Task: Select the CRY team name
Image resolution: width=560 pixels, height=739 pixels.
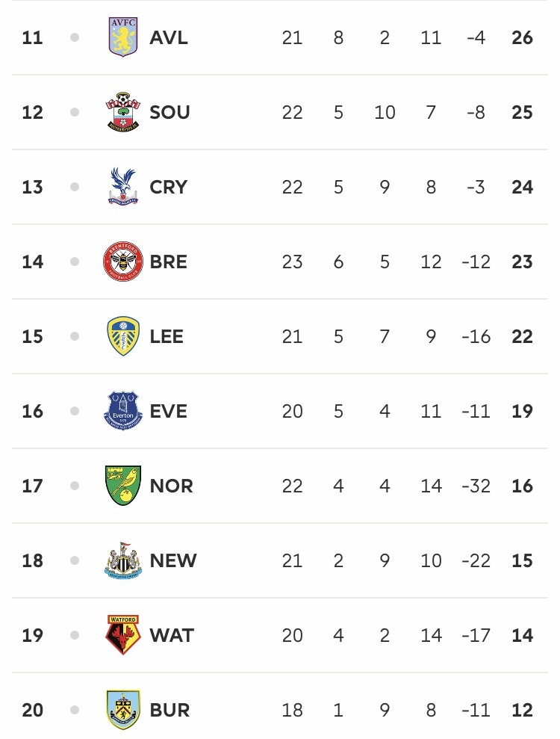Action: click(169, 187)
